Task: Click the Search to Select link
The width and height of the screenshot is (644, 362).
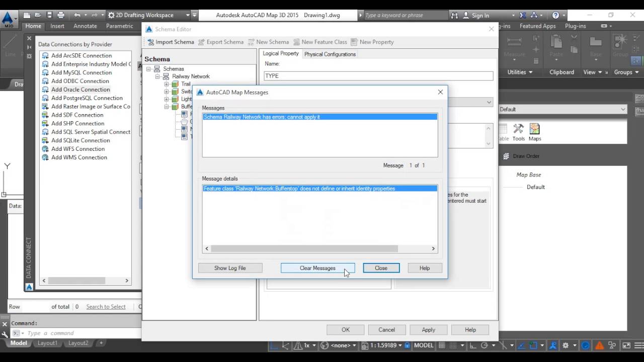Action: pyautogui.click(x=106, y=307)
